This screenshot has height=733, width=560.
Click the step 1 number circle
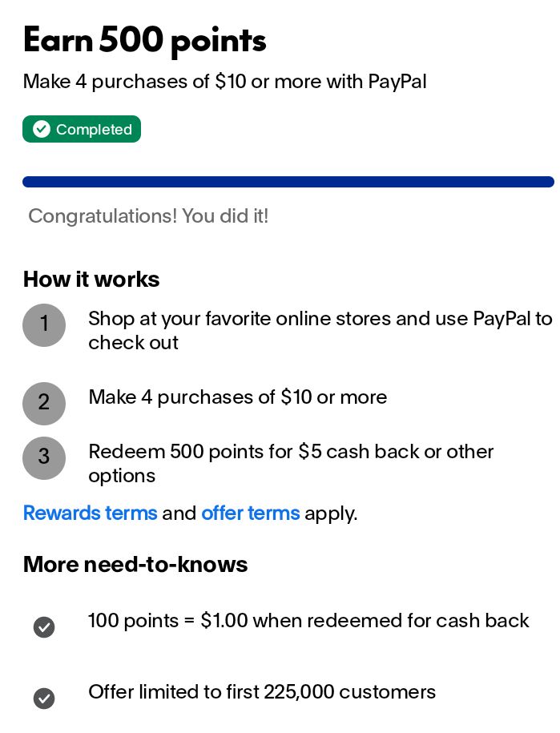pos(44,325)
